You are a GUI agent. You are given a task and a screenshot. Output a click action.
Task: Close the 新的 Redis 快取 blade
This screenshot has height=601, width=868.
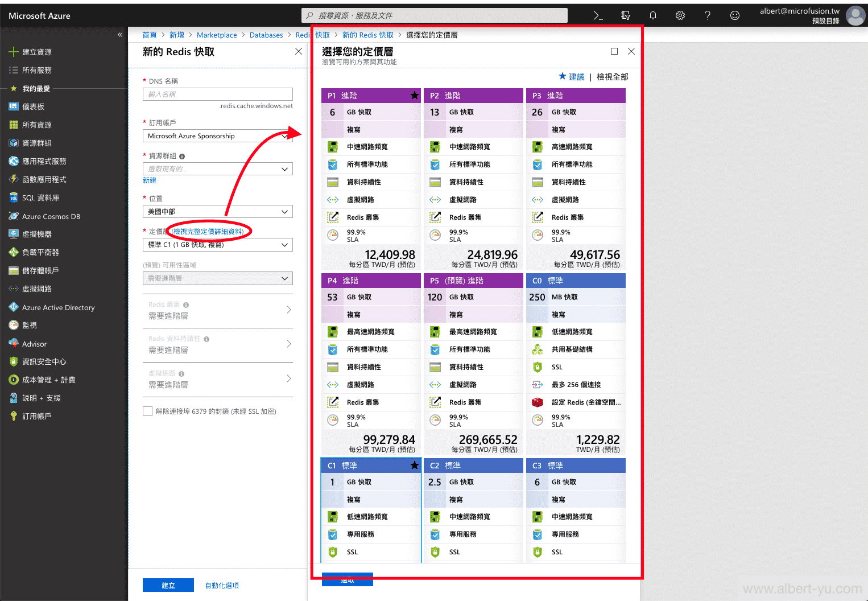(299, 51)
